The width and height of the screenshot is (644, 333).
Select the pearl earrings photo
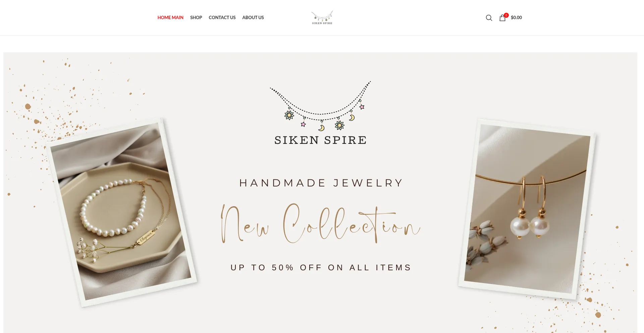[x=527, y=209]
